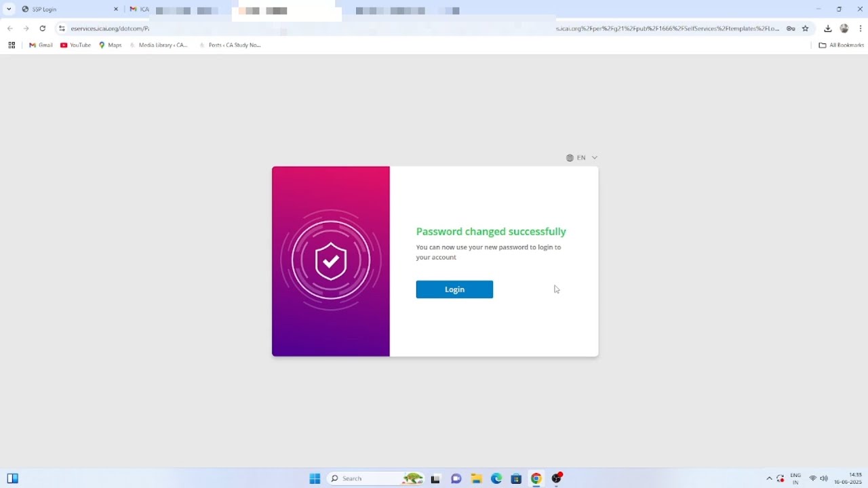Open the YouTube bookmark

tap(75, 45)
